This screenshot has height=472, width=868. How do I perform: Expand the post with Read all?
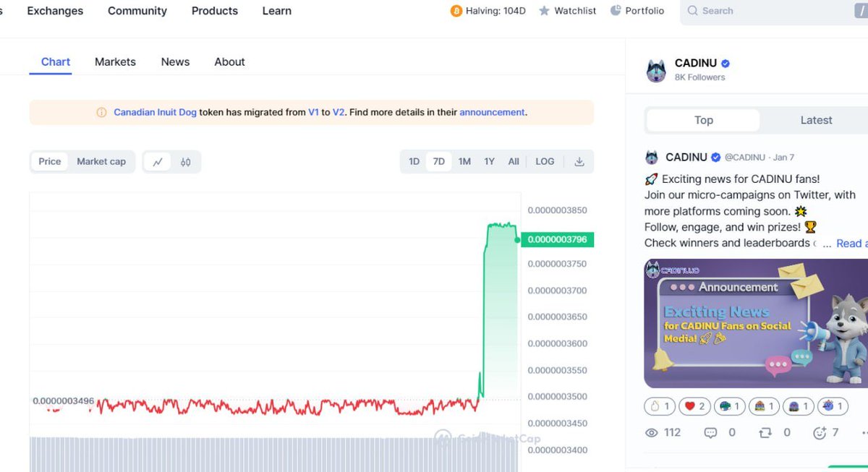click(x=851, y=244)
